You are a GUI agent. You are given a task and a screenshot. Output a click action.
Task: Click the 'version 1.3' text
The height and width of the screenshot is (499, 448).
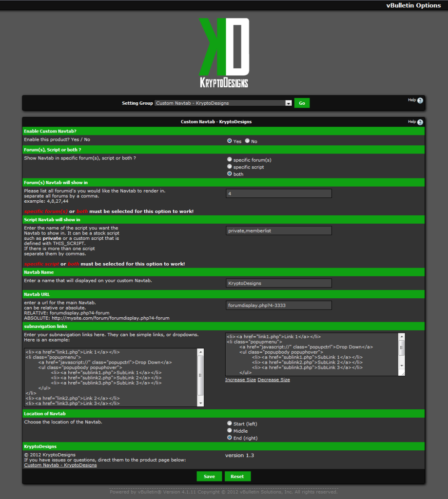(x=239, y=456)
